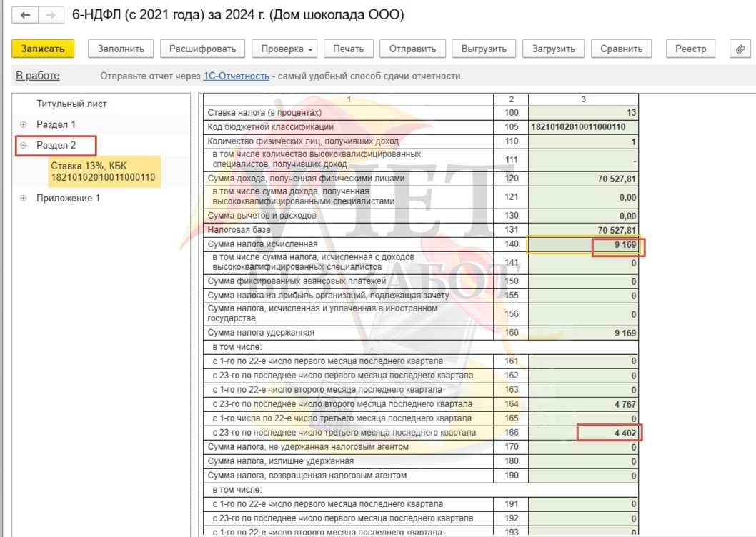Image resolution: width=756 pixels, height=537 pixels.
Task: Open the Проверка dropdown menu
Action: [284, 49]
